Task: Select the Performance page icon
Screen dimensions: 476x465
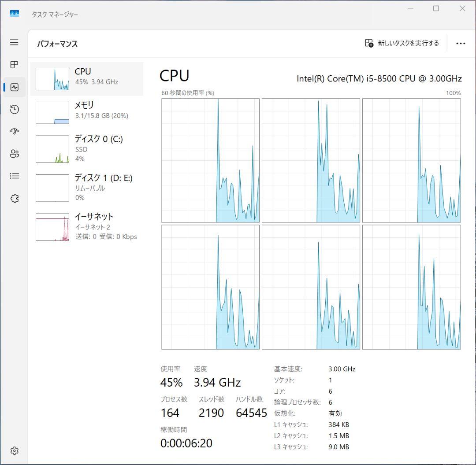Action: 14,87
